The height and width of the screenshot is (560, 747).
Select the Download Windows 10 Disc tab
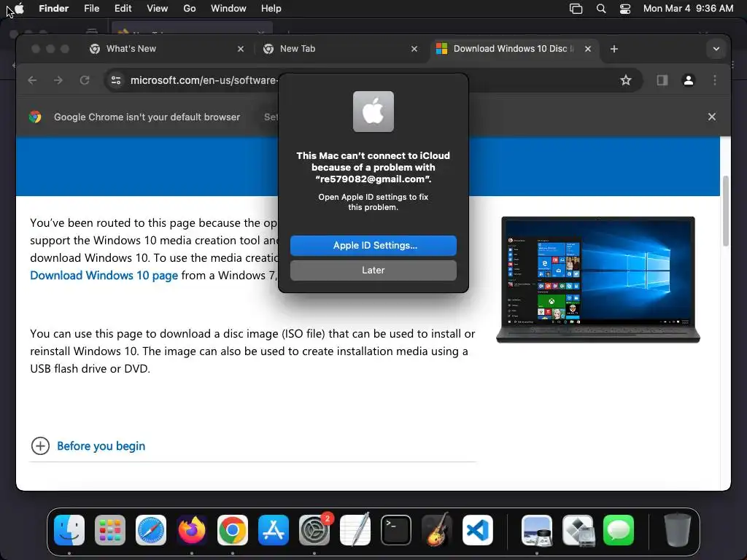click(514, 49)
